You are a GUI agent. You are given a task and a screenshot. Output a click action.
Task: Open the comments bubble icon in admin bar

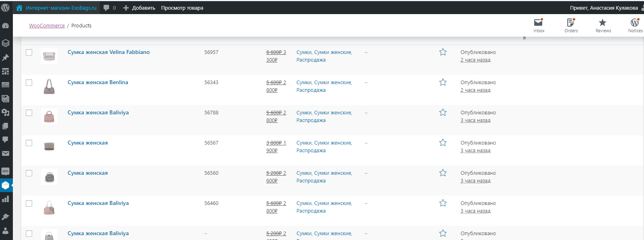click(106, 8)
